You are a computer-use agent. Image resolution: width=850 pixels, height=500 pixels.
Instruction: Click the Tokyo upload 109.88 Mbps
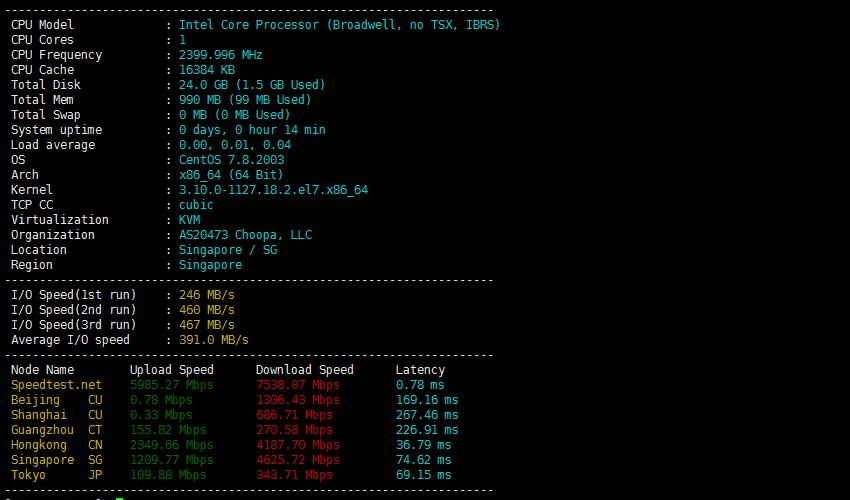click(x=168, y=475)
